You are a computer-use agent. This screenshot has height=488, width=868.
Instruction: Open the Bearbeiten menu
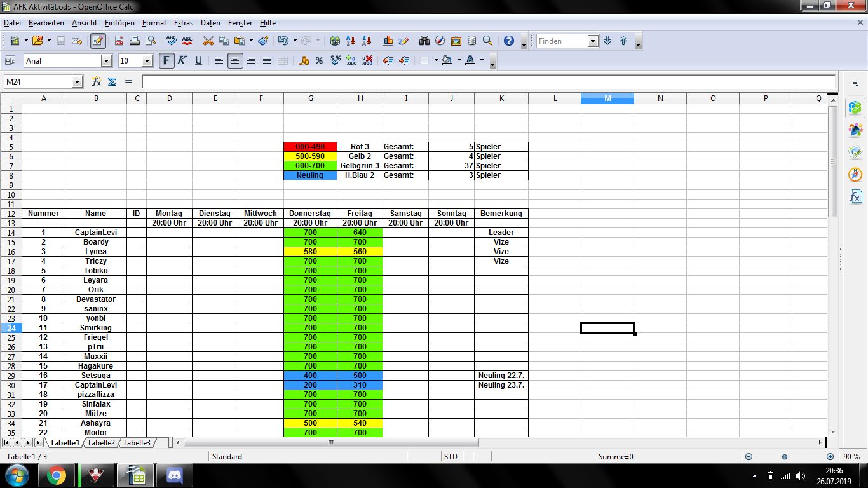tap(46, 22)
